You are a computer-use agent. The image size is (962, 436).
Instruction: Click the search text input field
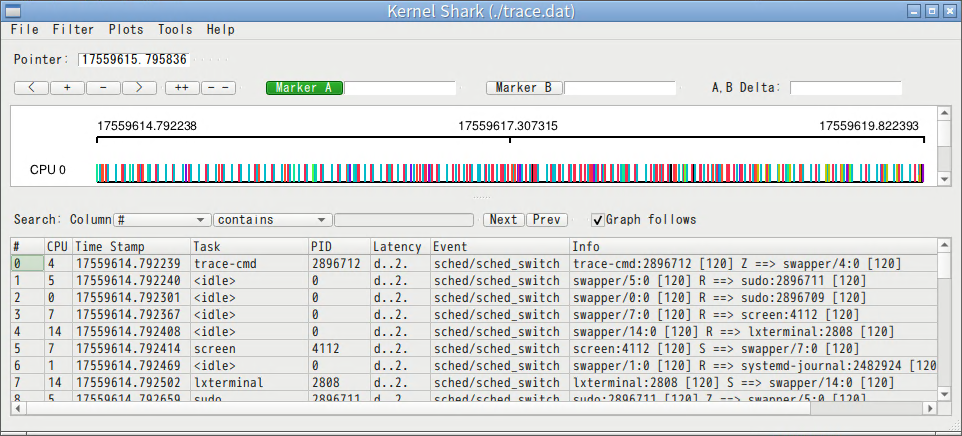point(404,220)
